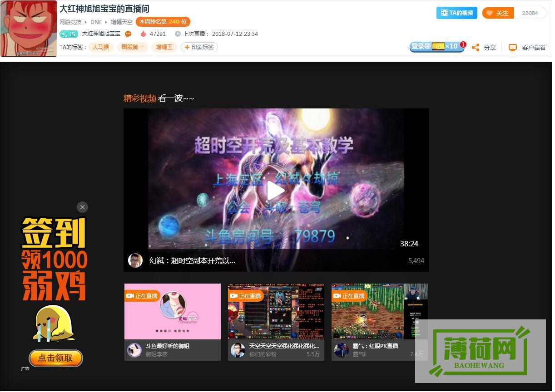Click the 霸气ii streamer avatar
Viewport: 555px width, 392px height.
(342, 350)
